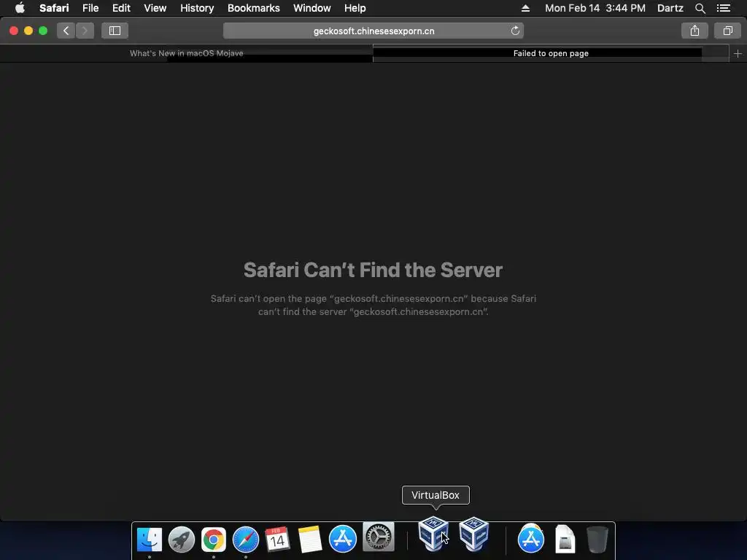This screenshot has height=560, width=747.
Task: Go back using the Safari back arrow
Action: (66, 31)
